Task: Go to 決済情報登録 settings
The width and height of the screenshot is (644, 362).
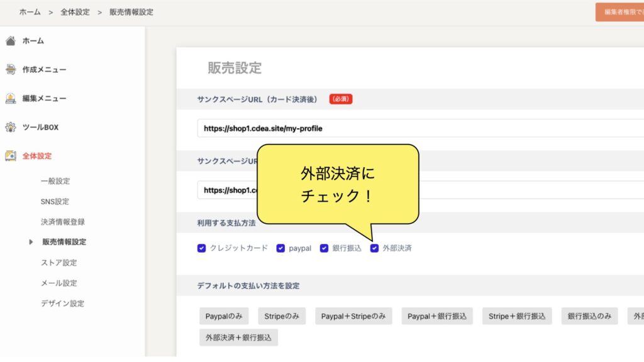Action: (63, 222)
